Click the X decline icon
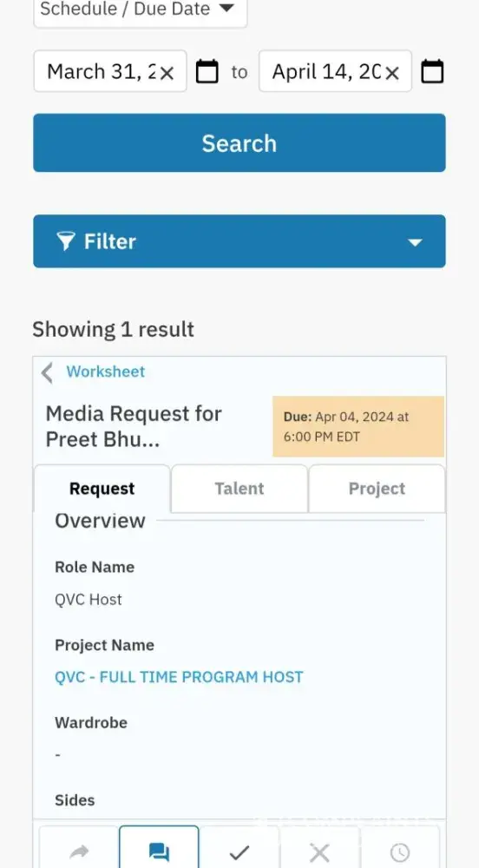Screen dimensions: 479x868 [x=319, y=852]
